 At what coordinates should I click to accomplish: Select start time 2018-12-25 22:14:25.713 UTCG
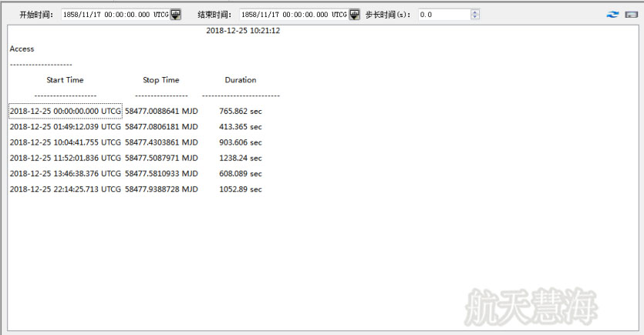66,189
